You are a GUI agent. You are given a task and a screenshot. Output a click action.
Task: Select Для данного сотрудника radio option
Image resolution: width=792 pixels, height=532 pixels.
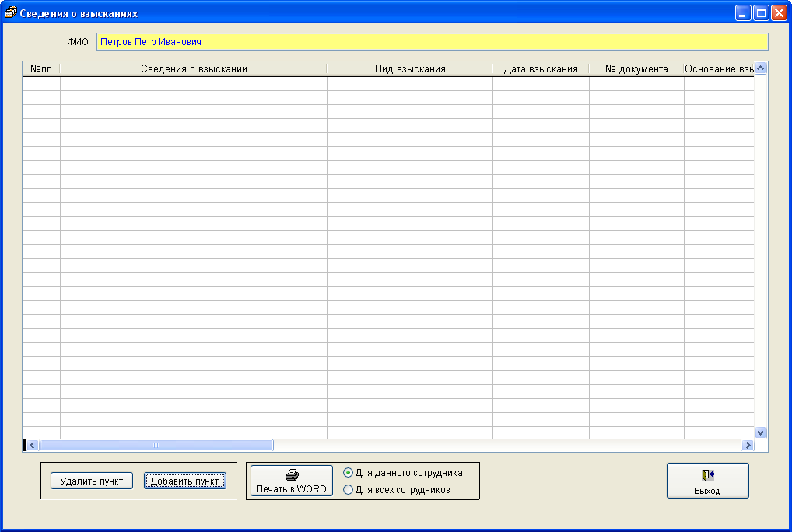[402, 473]
